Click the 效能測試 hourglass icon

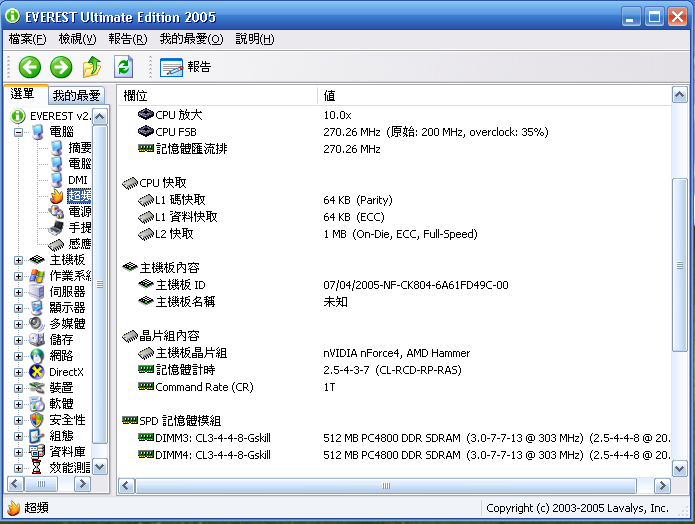(37, 468)
